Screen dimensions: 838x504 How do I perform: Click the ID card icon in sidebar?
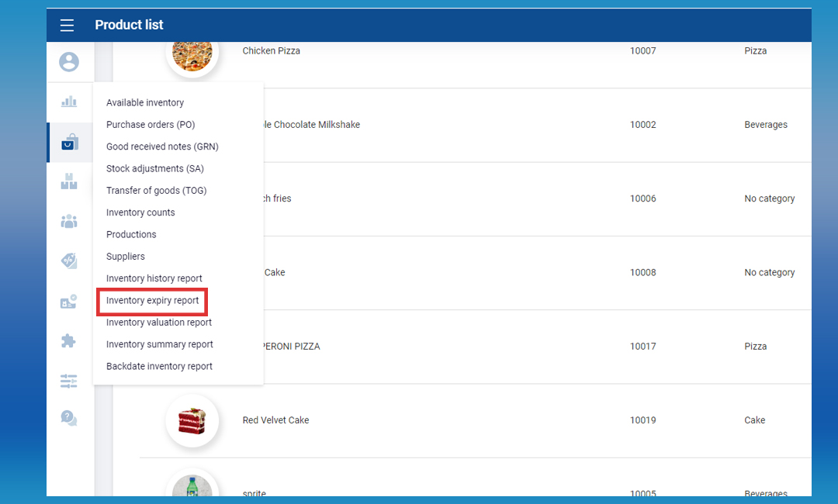pyautogui.click(x=69, y=302)
